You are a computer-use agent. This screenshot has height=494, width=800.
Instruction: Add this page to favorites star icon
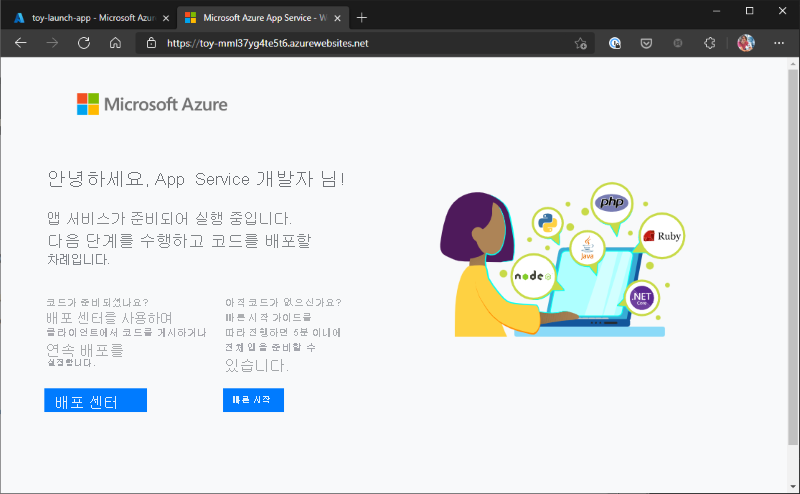pyautogui.click(x=581, y=43)
